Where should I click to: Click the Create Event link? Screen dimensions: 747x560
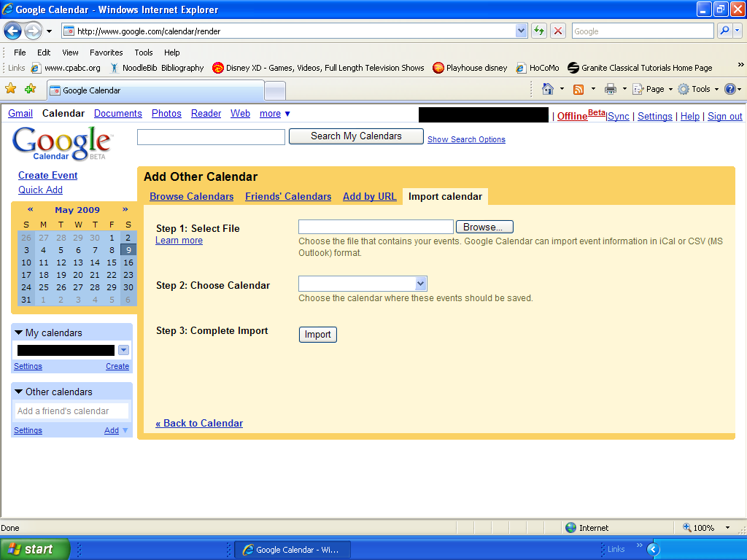pos(47,175)
